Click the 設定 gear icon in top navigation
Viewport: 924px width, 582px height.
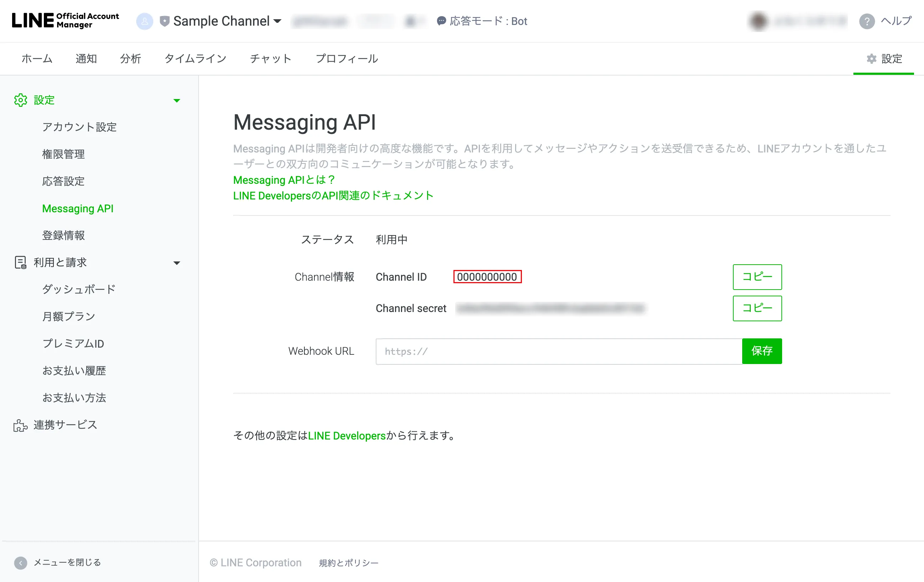pyautogui.click(x=872, y=59)
